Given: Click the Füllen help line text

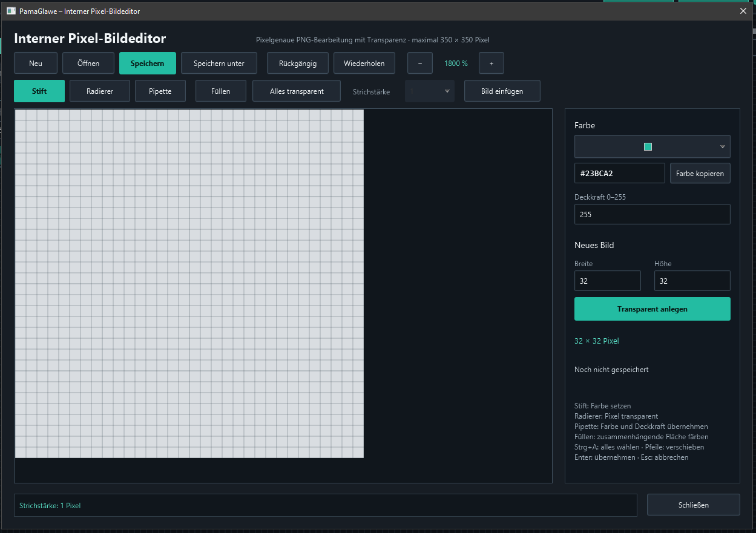Looking at the screenshot, I should pyautogui.click(x=642, y=437).
